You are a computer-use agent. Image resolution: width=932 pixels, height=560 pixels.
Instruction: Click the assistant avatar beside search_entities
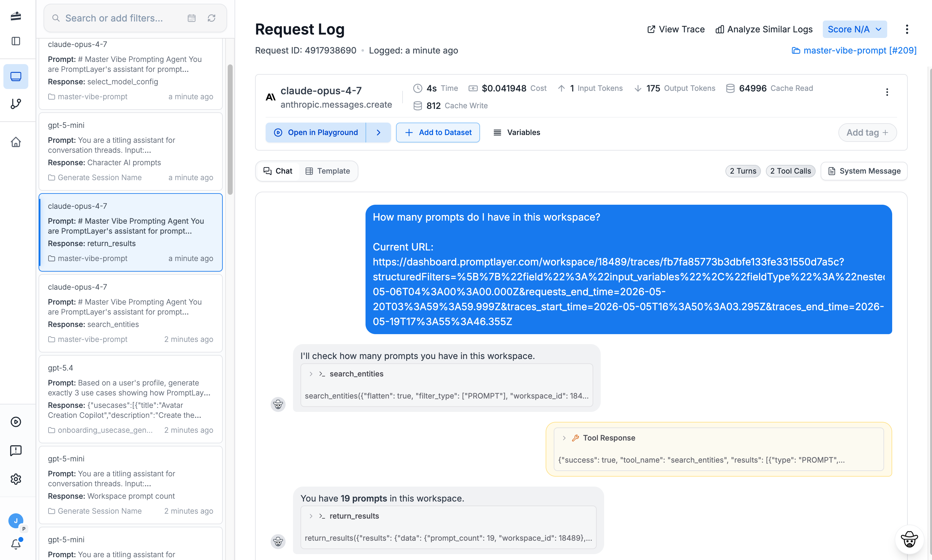coord(278,404)
